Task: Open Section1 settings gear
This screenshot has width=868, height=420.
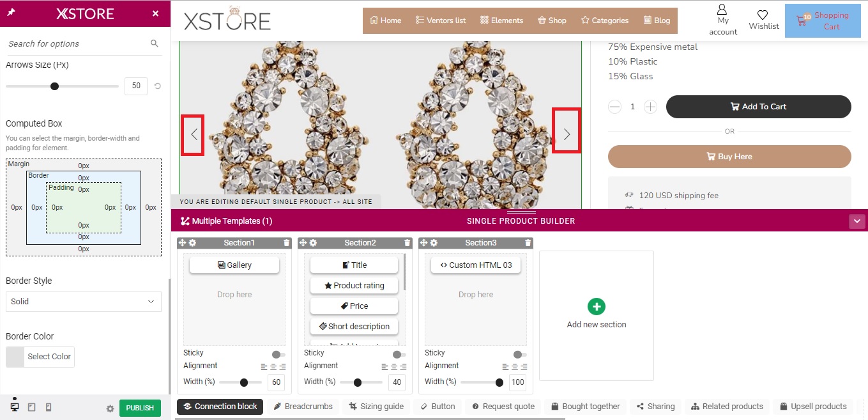Action: click(x=192, y=243)
